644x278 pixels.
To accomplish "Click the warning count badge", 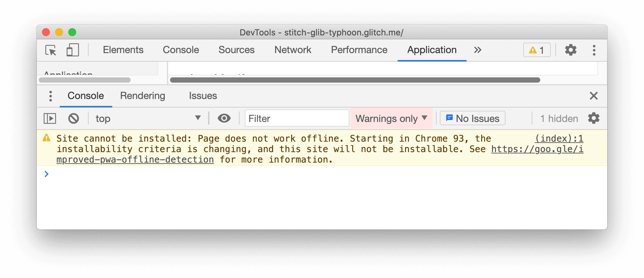I will (x=537, y=50).
